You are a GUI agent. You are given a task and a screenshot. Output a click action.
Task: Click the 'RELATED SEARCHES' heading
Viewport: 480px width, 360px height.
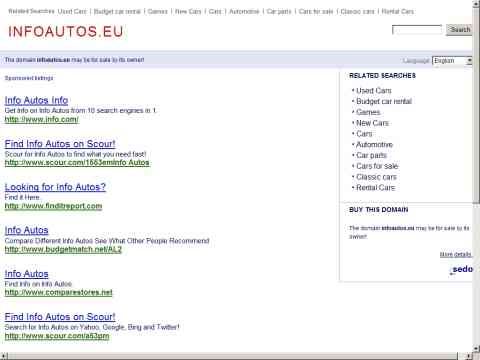pos(382,76)
